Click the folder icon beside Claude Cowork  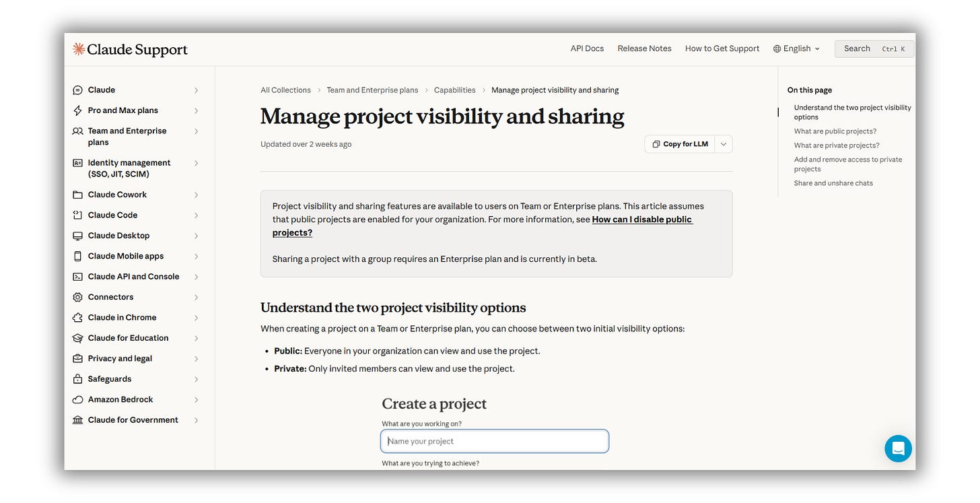77,195
